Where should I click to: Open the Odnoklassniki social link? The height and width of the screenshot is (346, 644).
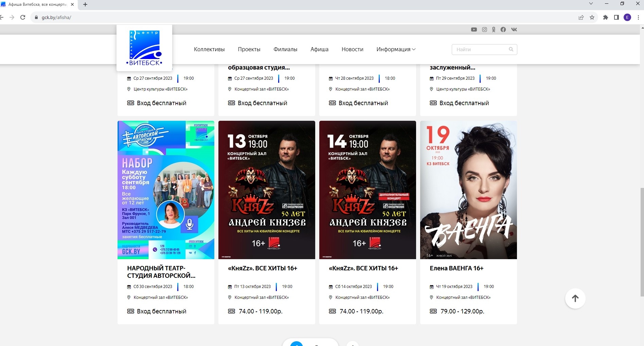click(494, 30)
